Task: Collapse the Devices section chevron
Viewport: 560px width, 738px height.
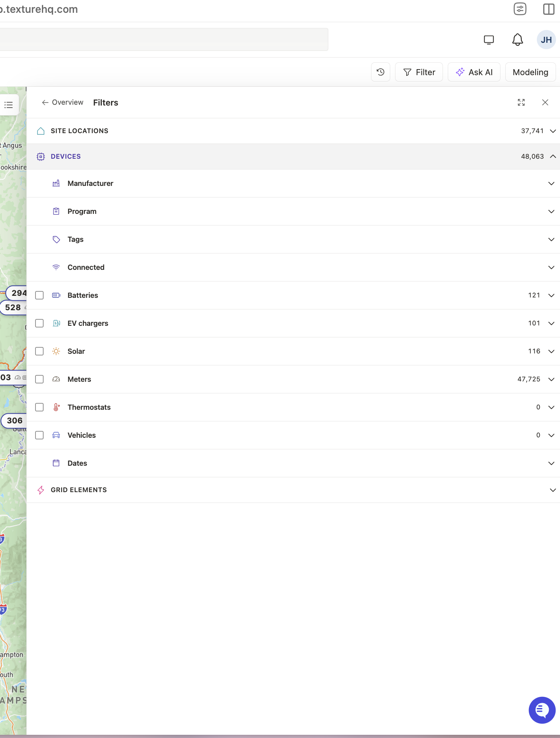Action: tap(553, 156)
